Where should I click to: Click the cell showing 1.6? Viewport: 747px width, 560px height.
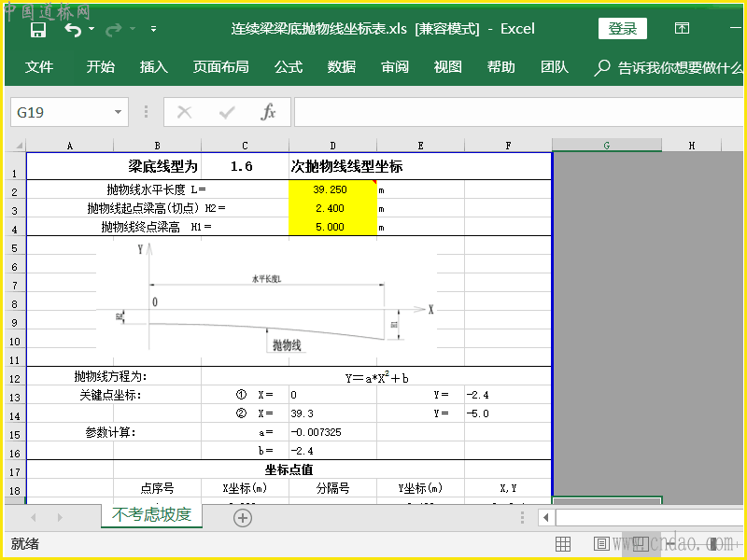[245, 166]
